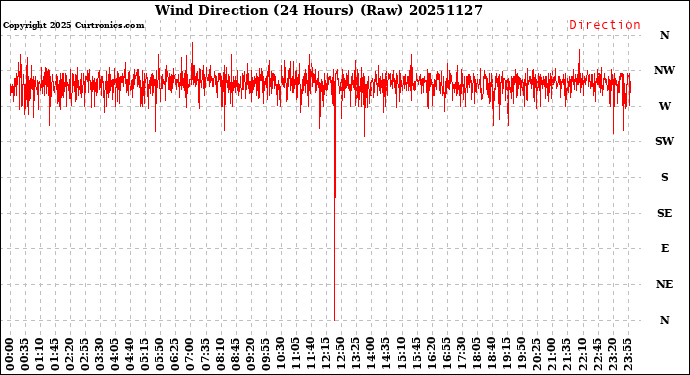690x375 pixels.
Task: Click the '04:40' time label
Action: 130,355
